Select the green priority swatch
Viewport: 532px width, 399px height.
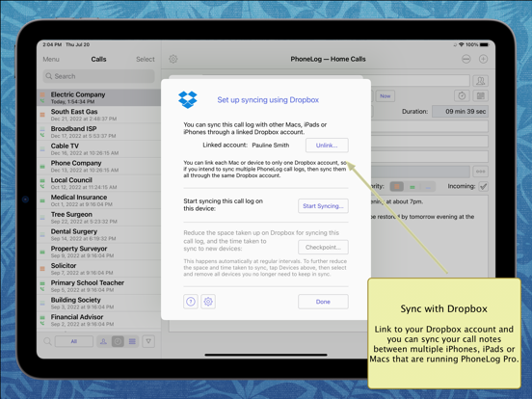(412, 187)
